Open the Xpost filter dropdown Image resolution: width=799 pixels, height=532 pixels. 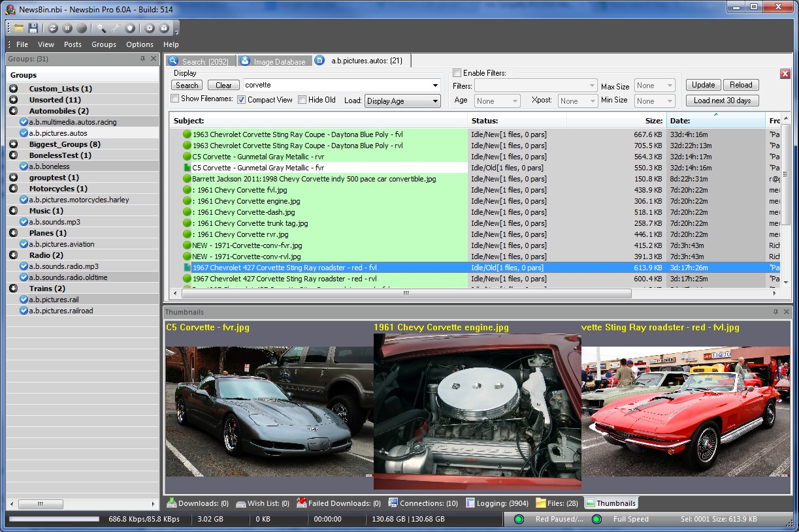point(593,101)
